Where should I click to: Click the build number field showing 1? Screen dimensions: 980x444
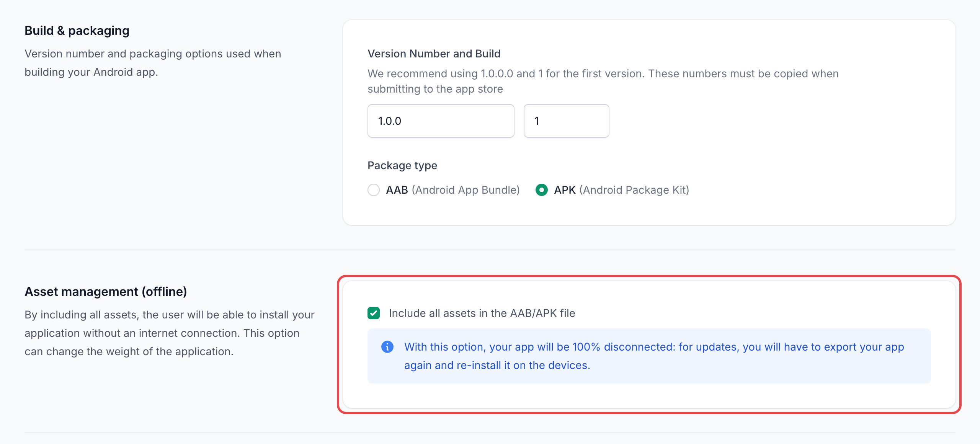click(x=566, y=121)
